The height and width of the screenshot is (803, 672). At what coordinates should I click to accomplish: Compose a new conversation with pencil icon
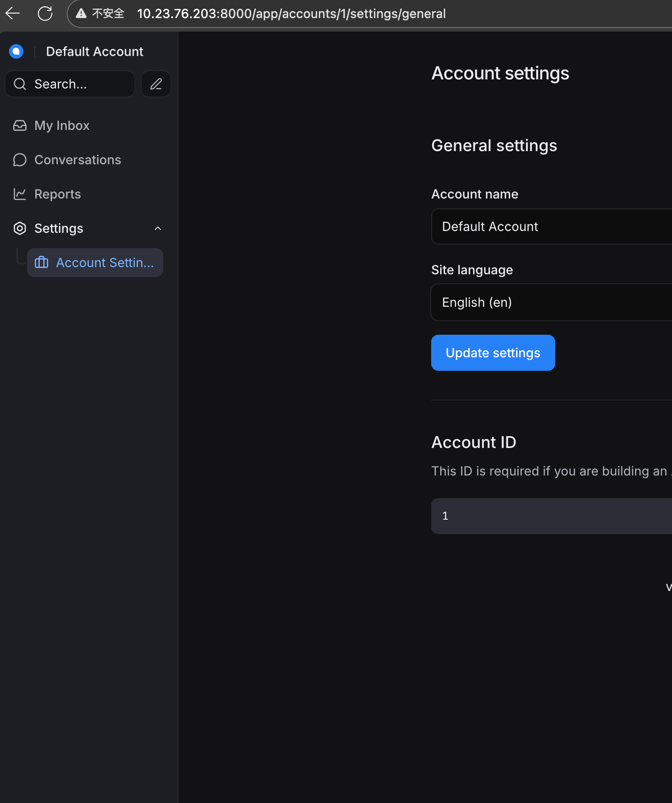[x=156, y=84]
